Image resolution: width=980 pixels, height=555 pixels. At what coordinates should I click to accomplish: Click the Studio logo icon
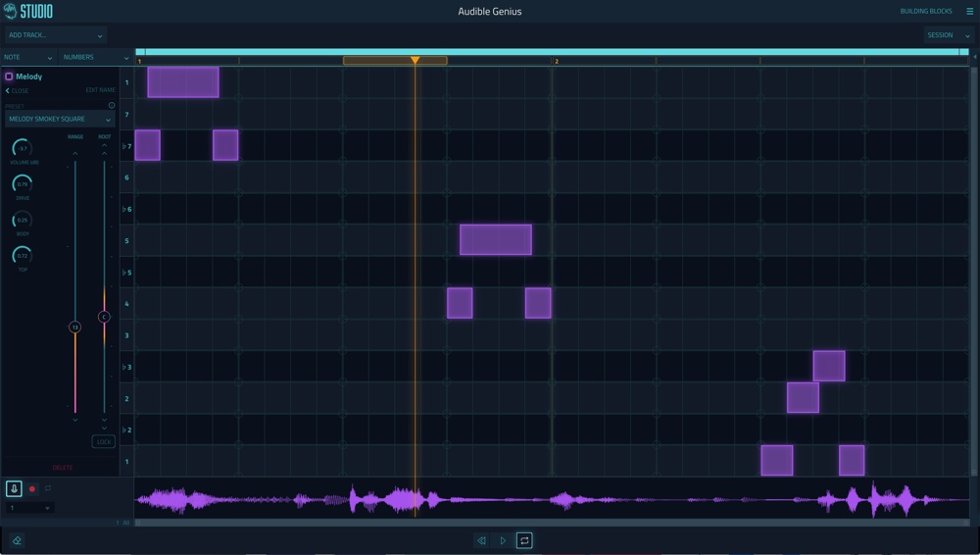tap(11, 12)
